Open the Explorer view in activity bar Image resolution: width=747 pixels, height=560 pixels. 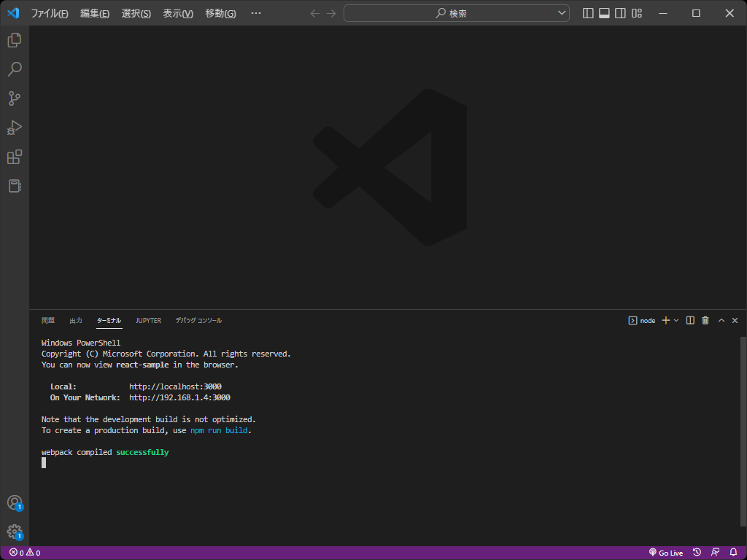coord(15,40)
